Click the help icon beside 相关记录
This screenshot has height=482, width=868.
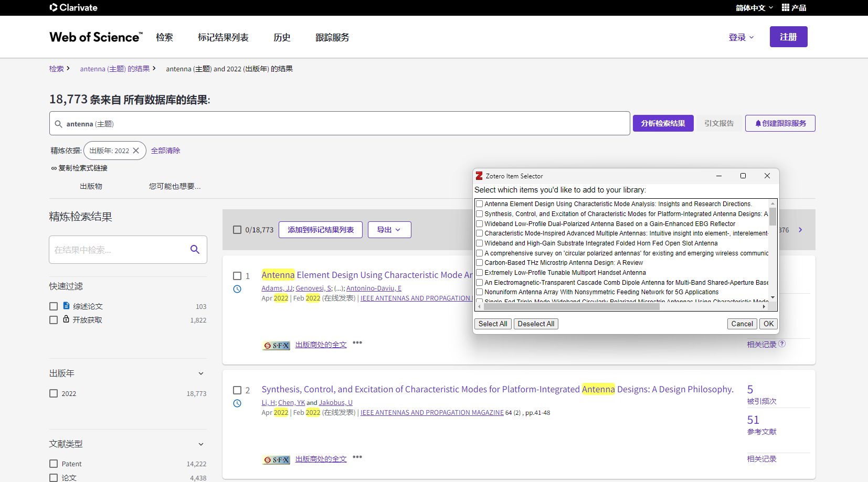coord(782,344)
